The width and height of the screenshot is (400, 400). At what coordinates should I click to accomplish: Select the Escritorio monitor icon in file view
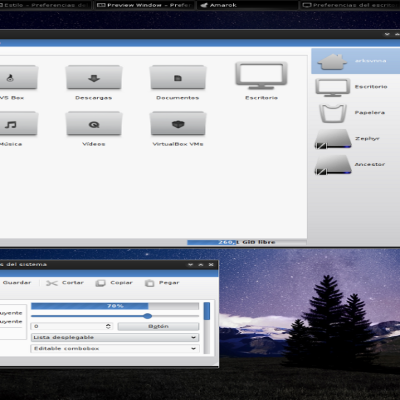261,76
